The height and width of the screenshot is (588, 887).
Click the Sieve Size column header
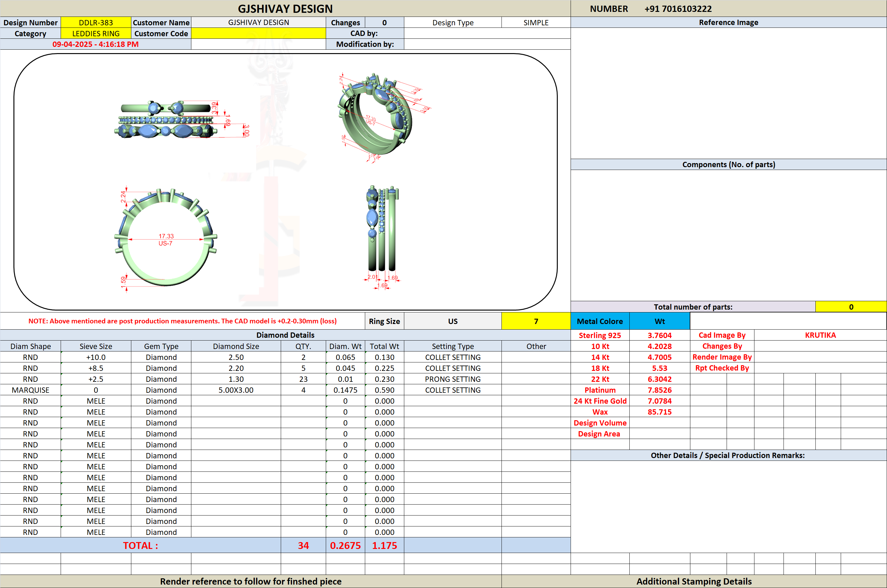coord(96,346)
